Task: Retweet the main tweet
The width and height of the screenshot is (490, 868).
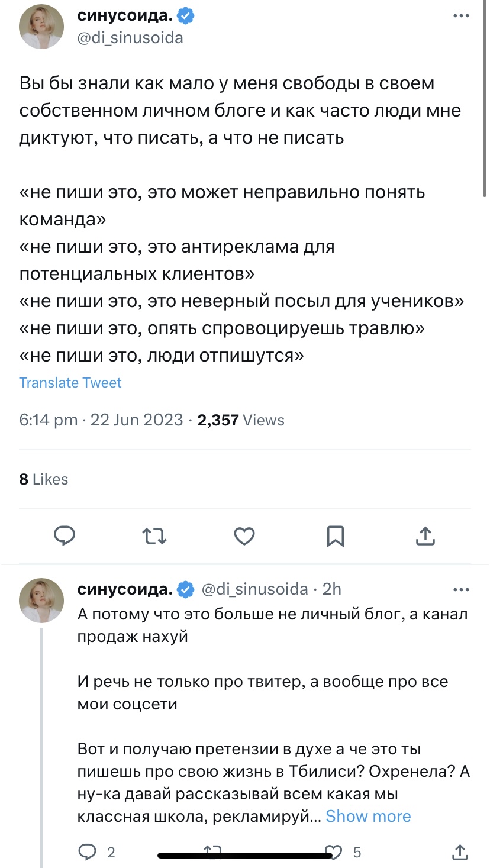Action: point(154,536)
